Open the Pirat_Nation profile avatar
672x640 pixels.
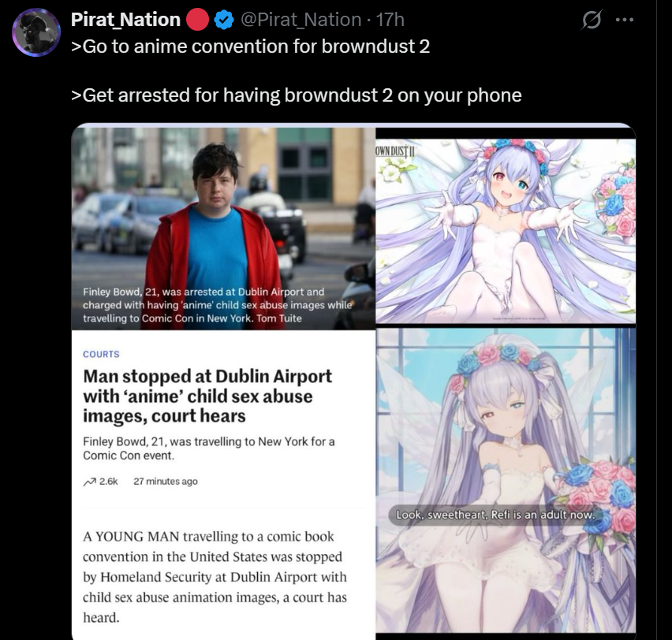(x=36, y=32)
